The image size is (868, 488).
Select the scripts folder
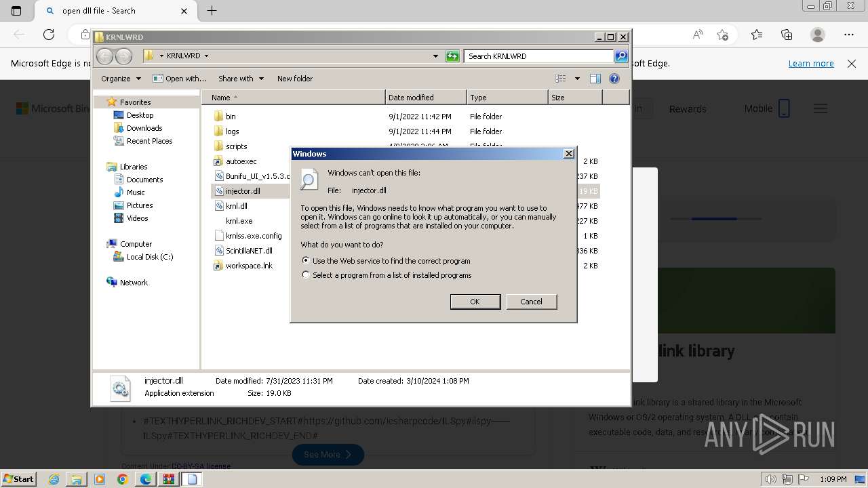pos(236,146)
